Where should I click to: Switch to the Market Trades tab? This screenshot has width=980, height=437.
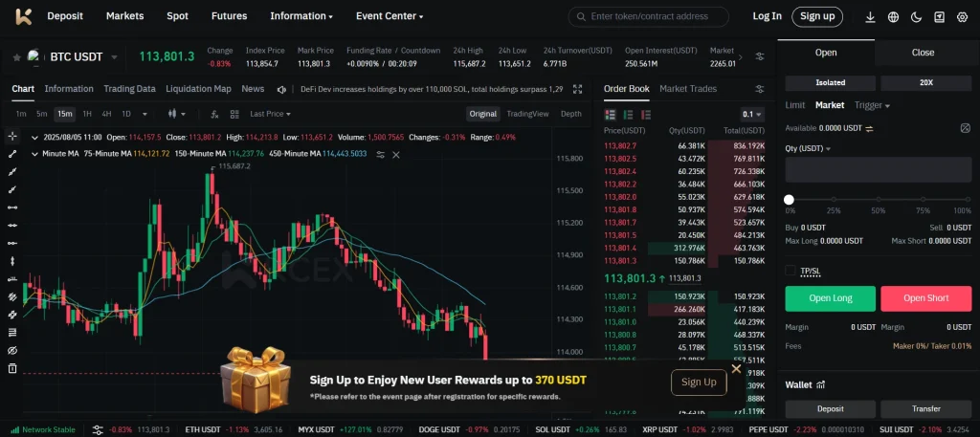(687, 89)
